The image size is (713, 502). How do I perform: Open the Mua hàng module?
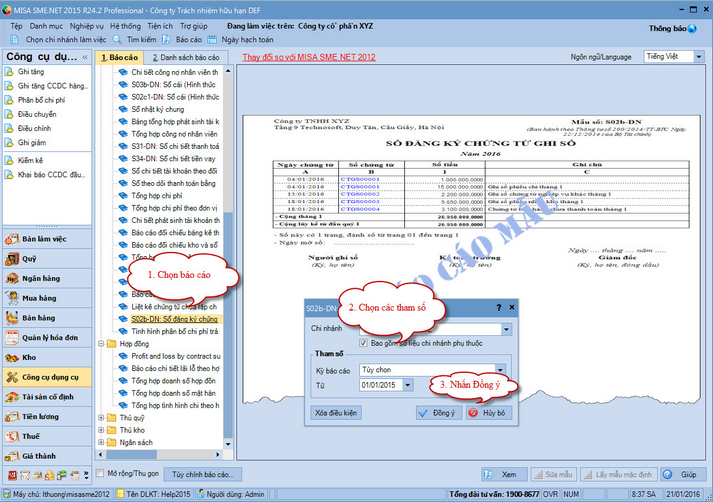click(47, 298)
